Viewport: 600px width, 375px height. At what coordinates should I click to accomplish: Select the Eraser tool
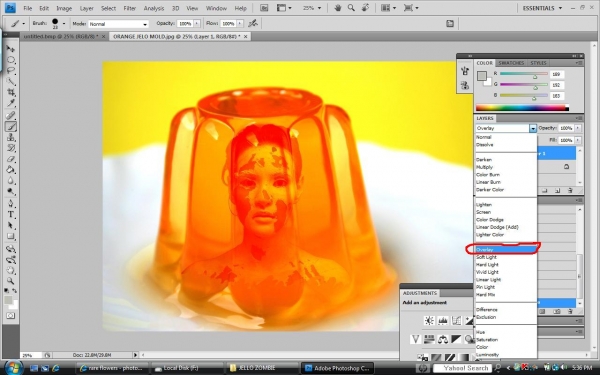tap(11, 159)
